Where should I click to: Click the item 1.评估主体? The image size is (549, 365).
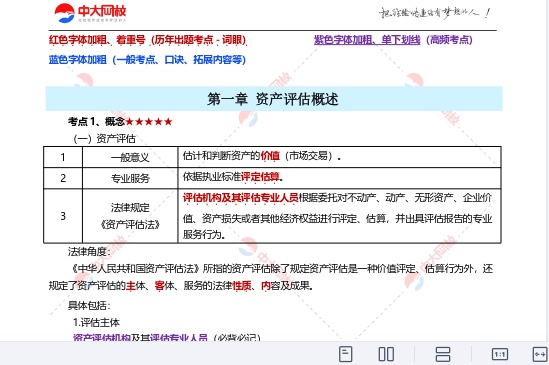[x=96, y=322]
